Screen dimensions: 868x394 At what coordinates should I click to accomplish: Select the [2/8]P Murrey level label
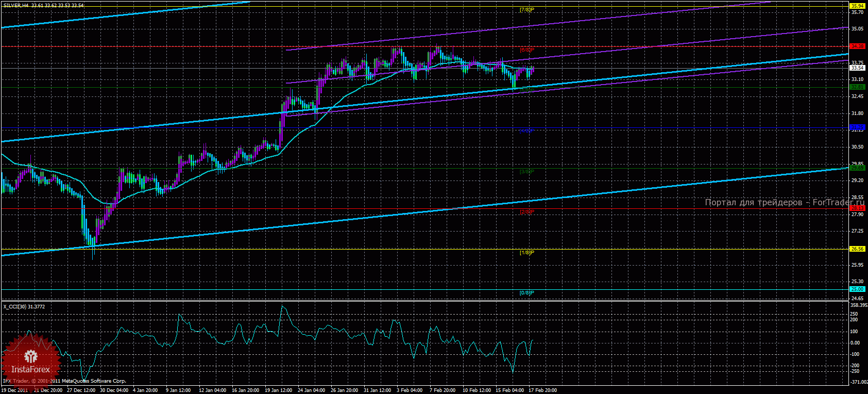coord(526,212)
